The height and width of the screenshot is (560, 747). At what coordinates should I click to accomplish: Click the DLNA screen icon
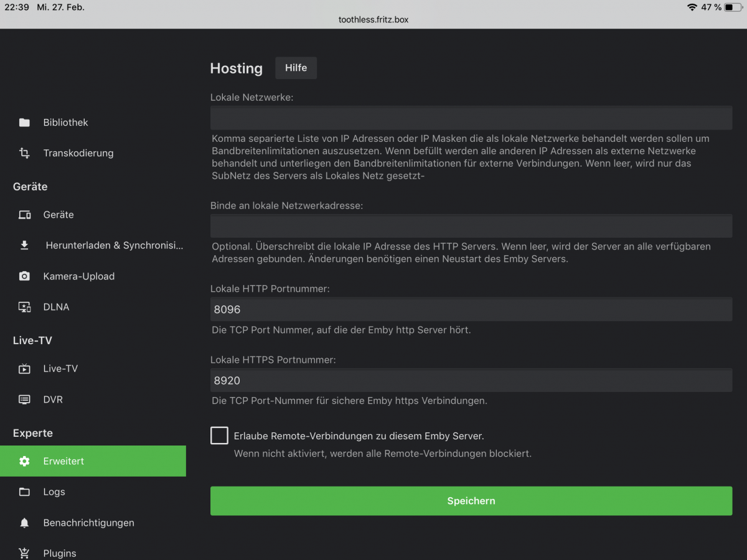pyautogui.click(x=24, y=307)
